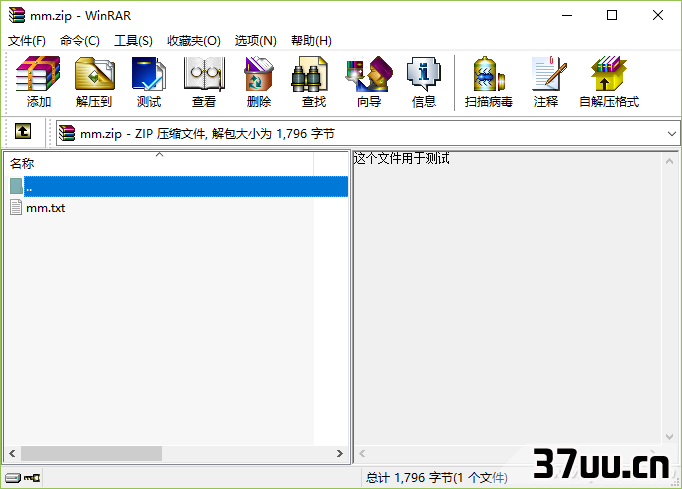Click the drive icon in status bar

[x=13, y=478]
